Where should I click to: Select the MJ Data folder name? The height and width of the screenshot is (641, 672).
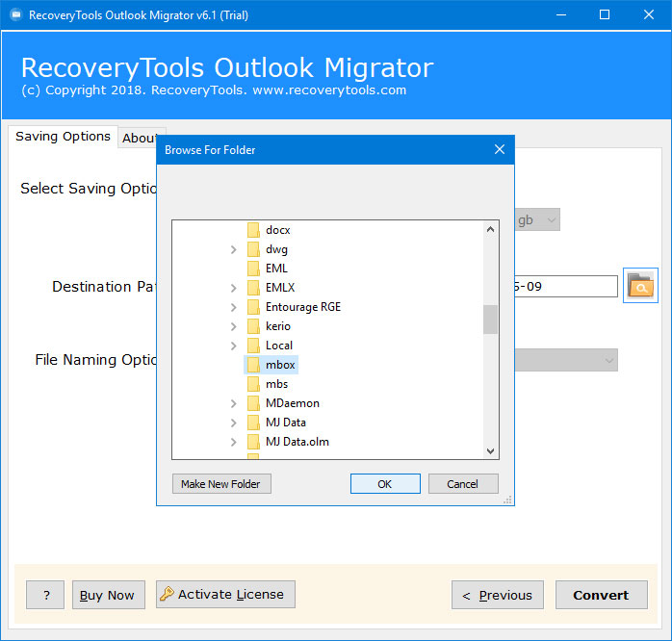(285, 423)
